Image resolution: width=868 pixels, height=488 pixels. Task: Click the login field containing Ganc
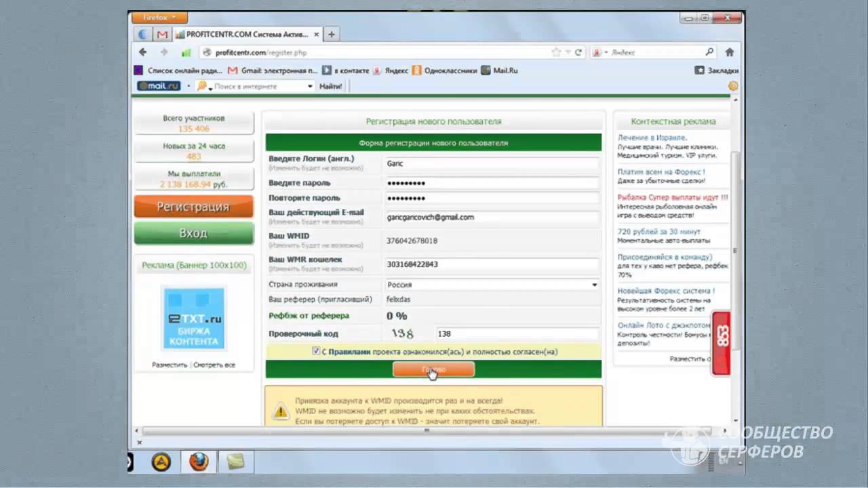pos(492,163)
